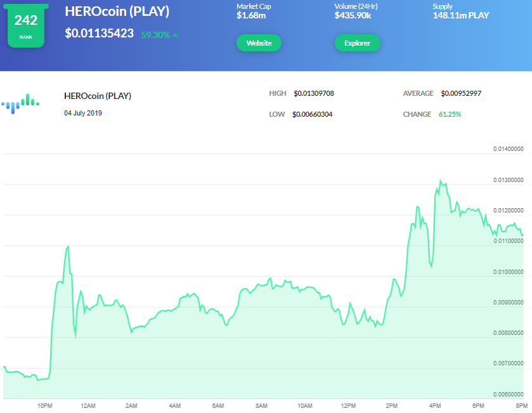Click the Volume (24Hr) value $435.90k

tap(353, 15)
